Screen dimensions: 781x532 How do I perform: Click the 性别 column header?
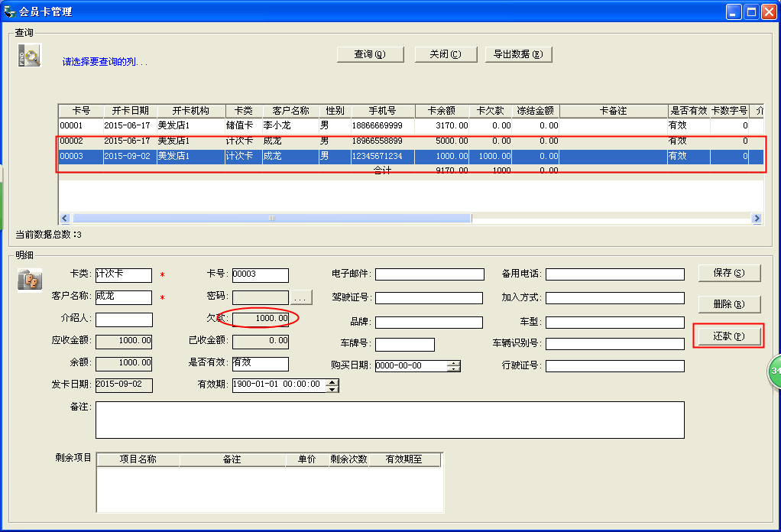click(335, 111)
